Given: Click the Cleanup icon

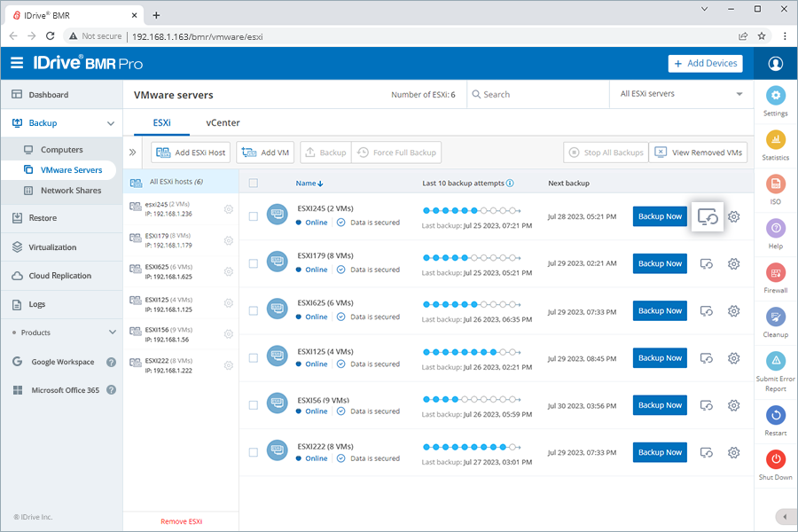Looking at the screenshot, I should (x=775, y=317).
